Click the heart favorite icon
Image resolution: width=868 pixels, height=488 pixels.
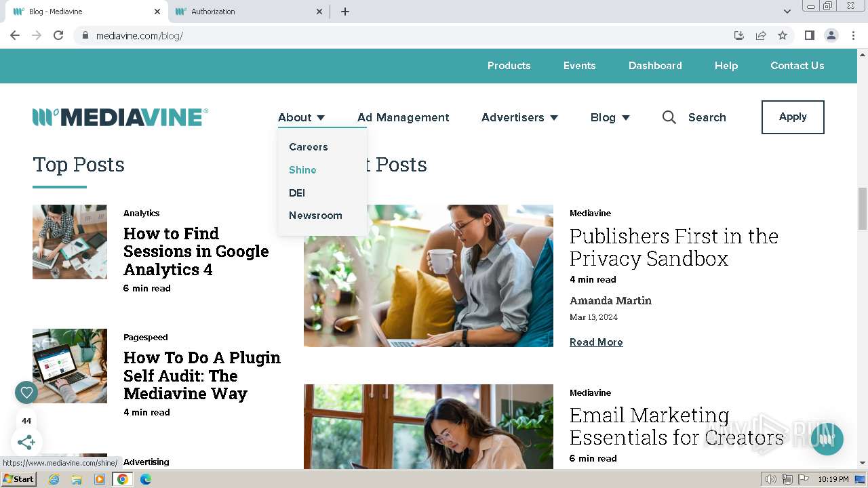[x=26, y=392]
